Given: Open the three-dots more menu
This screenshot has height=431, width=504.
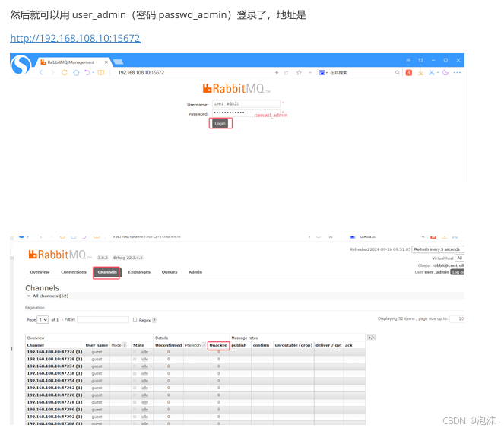Looking at the screenshot, I should click(x=457, y=73).
